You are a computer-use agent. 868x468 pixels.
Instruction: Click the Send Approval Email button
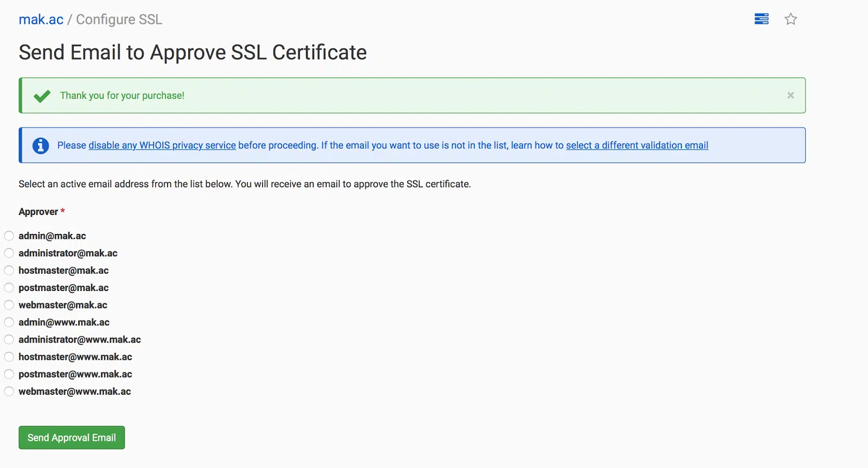point(72,438)
